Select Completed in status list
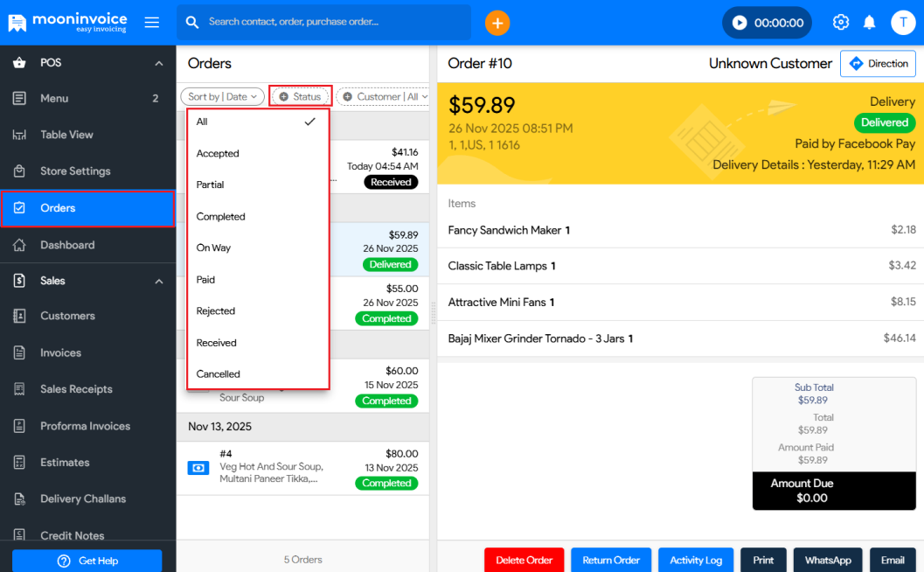The width and height of the screenshot is (924, 572). (x=221, y=217)
